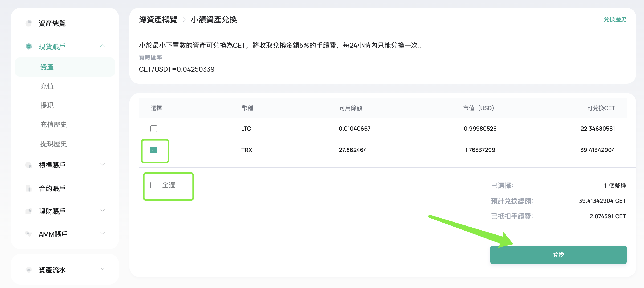Click the 39.41342904 CET estimated total
Viewport: 644px width, 288px height.
(x=602, y=201)
